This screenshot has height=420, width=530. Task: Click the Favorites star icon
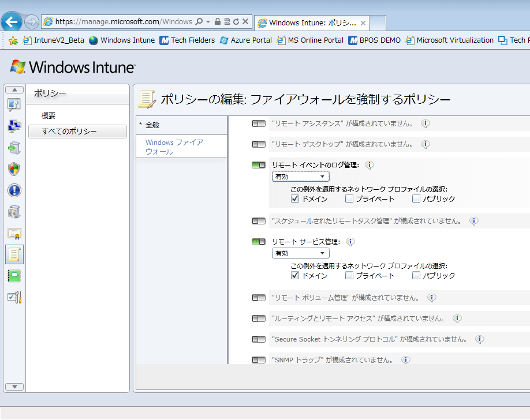13,41
